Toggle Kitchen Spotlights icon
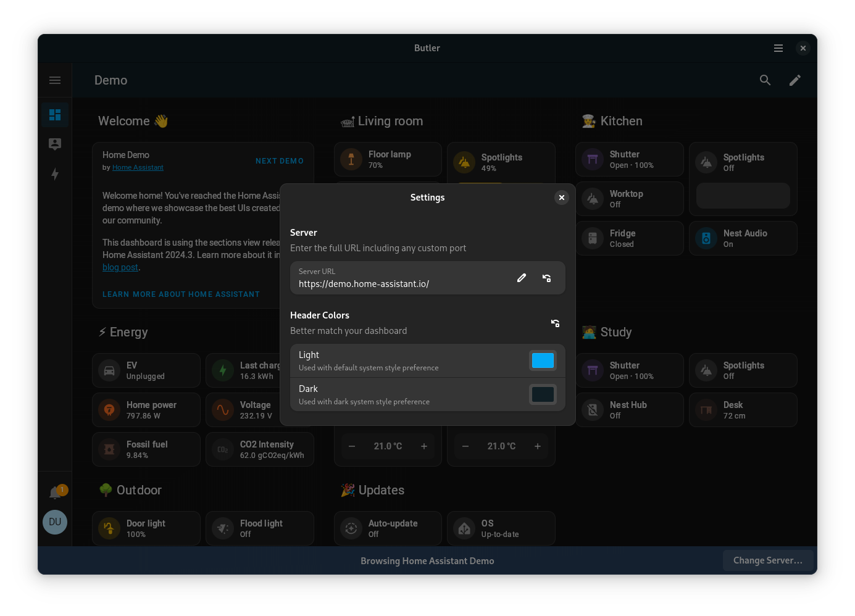The image size is (855, 616). click(x=706, y=162)
